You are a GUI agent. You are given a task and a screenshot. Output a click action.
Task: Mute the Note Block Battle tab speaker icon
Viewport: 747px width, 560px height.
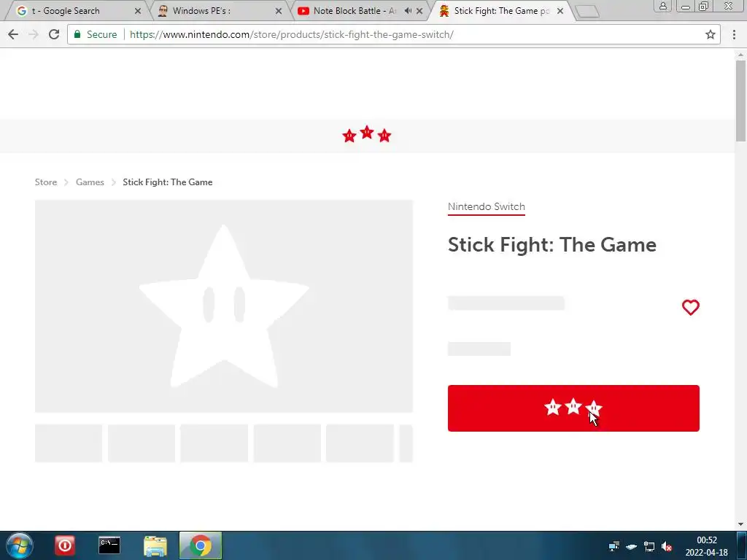click(408, 10)
